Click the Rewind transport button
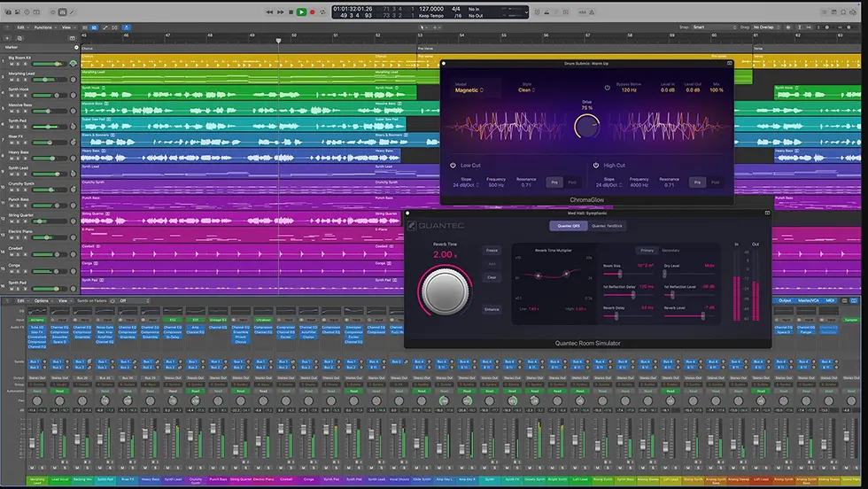This screenshot has width=868, height=489. tap(269, 12)
